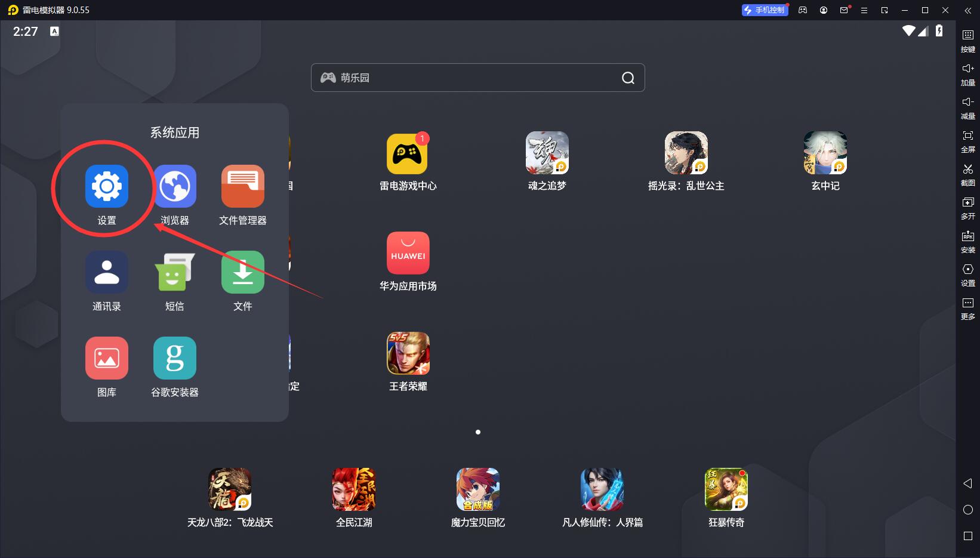Viewport: 980px width, 558px height.
Task: Expand the 更多 more options sidebar item
Action: tap(967, 308)
